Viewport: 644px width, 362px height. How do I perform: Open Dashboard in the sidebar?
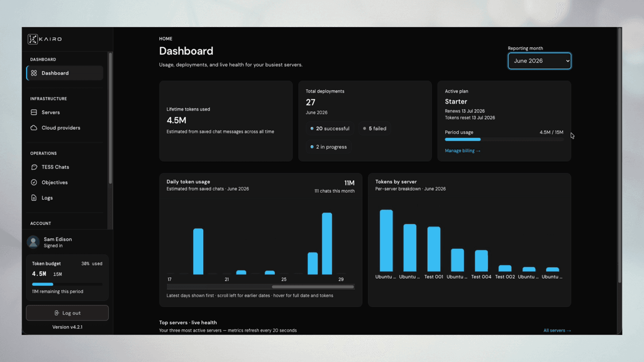click(65, 73)
